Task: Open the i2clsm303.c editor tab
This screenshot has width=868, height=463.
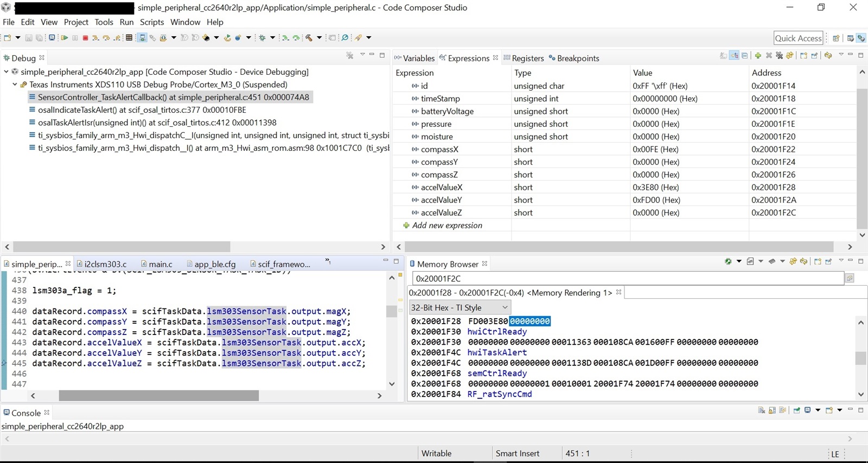Action: pyautogui.click(x=102, y=264)
